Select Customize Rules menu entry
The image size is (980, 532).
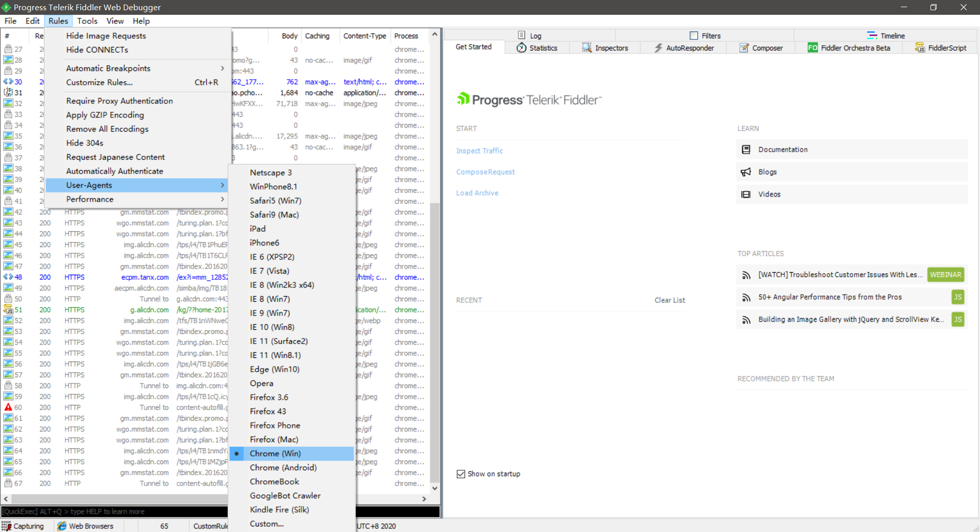coord(138,82)
